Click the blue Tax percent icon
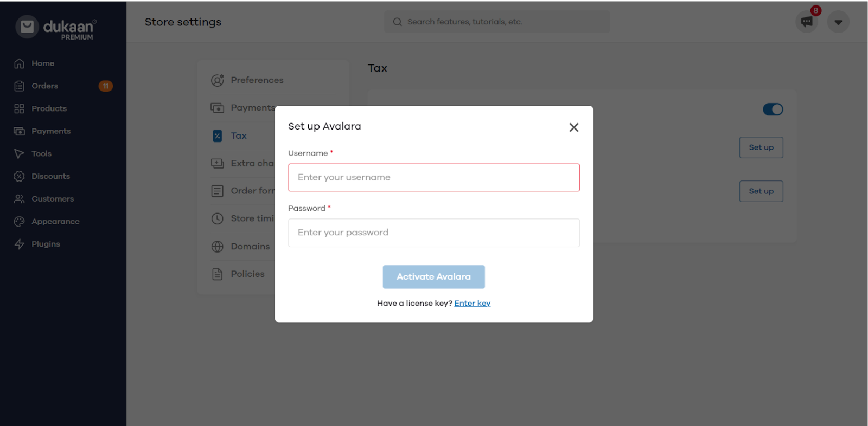 (x=218, y=136)
